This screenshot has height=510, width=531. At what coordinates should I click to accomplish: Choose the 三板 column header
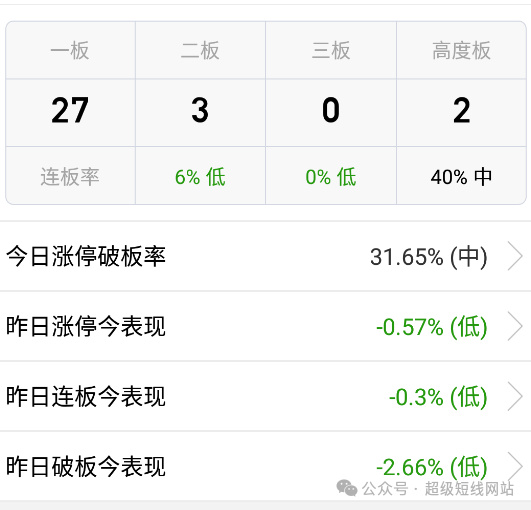pyautogui.click(x=331, y=50)
